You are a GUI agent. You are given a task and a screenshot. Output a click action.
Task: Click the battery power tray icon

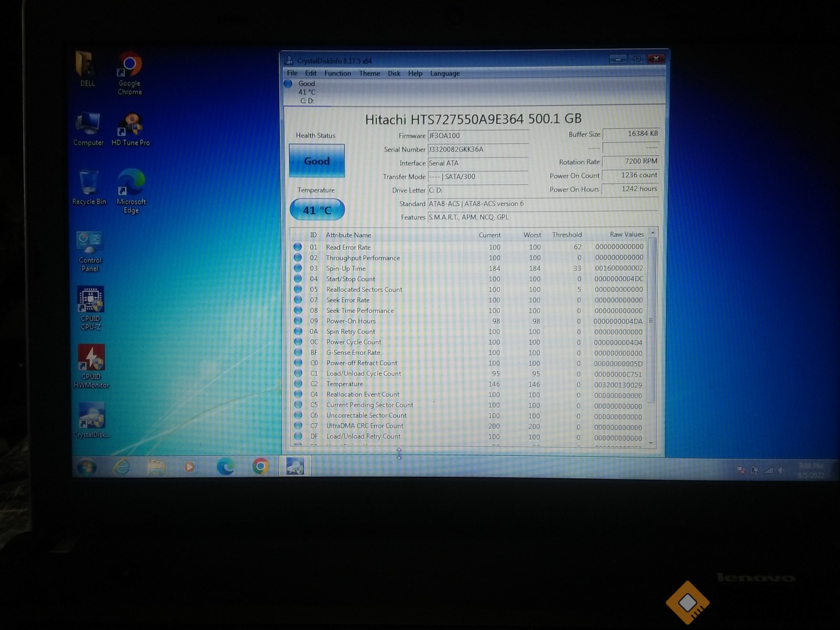tap(755, 470)
